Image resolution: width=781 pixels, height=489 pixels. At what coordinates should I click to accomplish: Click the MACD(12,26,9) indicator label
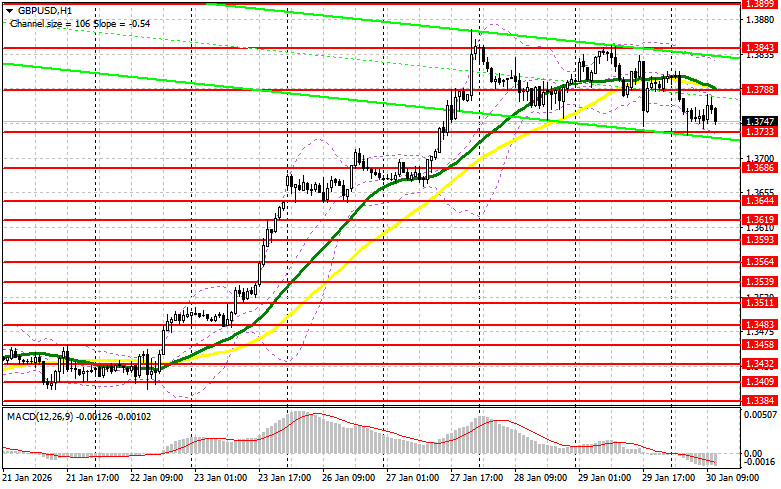(69, 413)
